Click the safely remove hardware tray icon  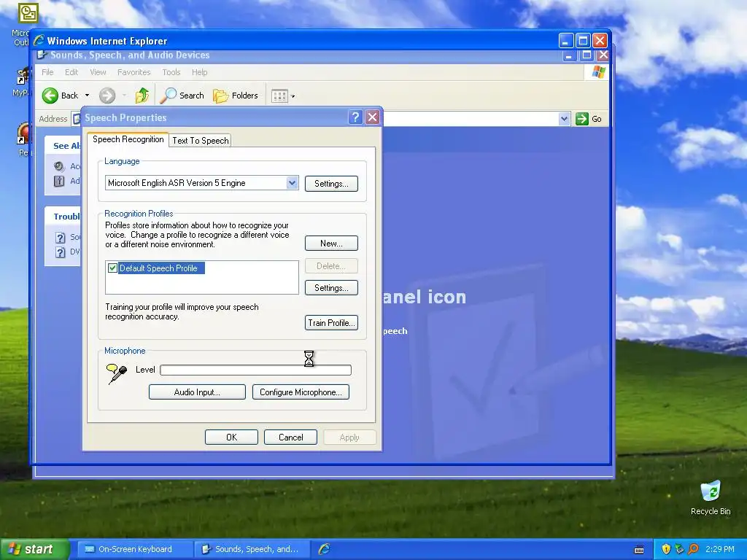(679, 549)
